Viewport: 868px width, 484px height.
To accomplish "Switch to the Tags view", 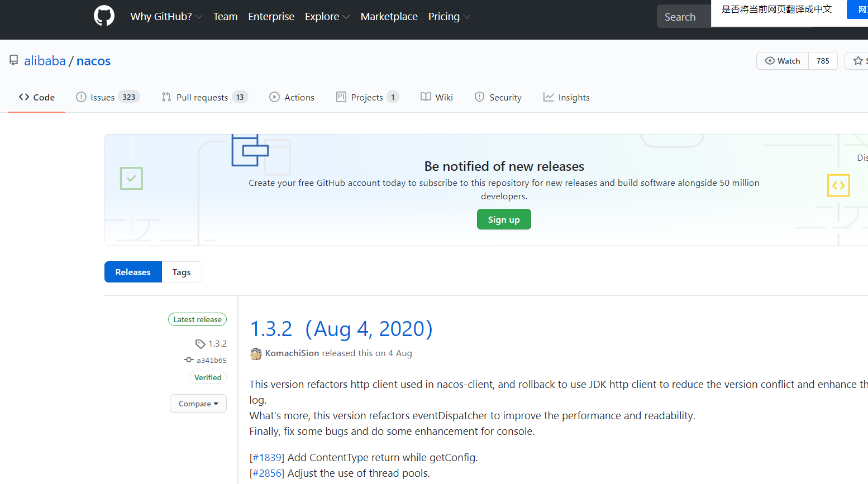I will [x=182, y=272].
